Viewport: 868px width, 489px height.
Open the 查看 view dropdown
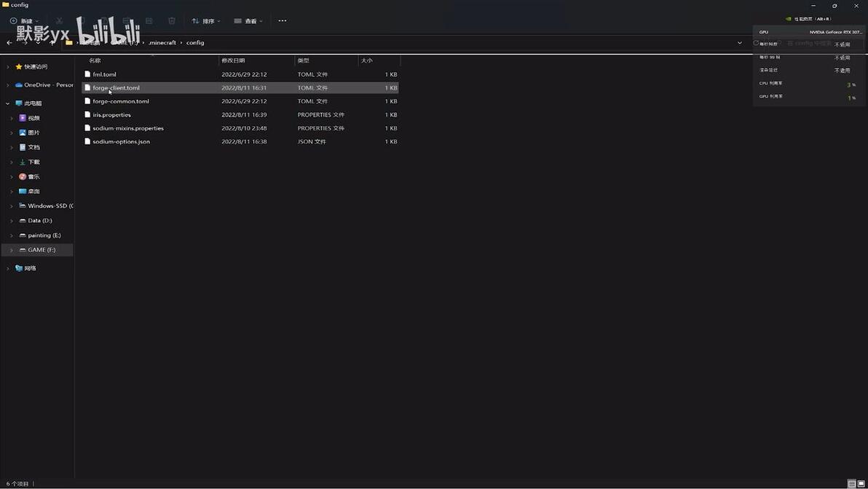(x=248, y=21)
